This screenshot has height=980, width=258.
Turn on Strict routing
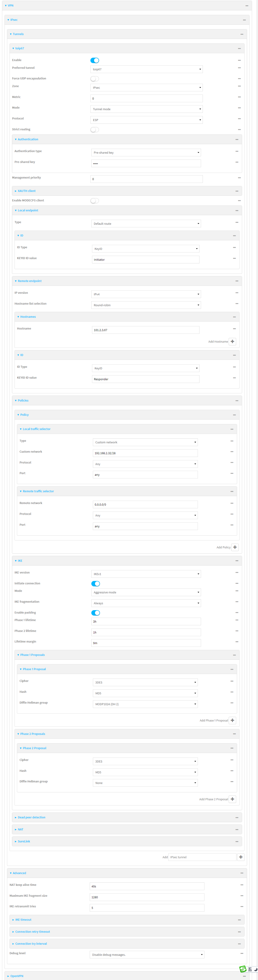click(94, 130)
